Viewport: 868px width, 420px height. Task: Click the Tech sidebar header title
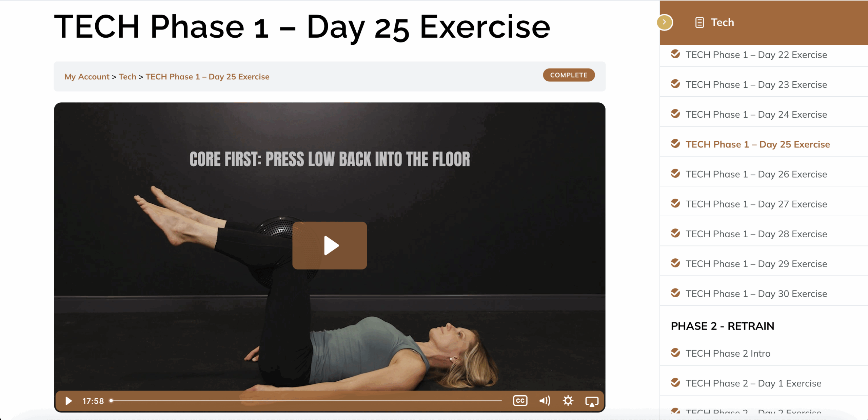point(722,22)
